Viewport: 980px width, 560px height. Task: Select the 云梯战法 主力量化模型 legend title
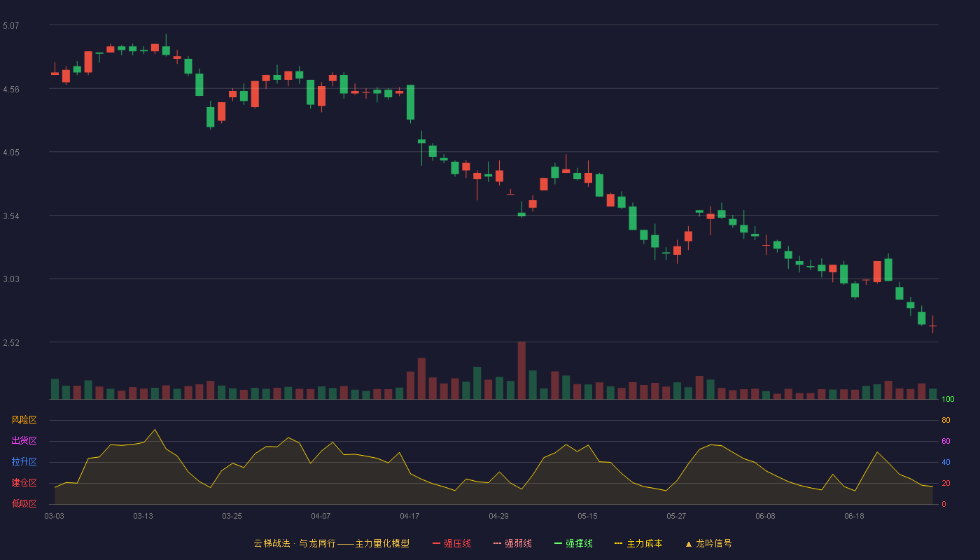[331, 543]
